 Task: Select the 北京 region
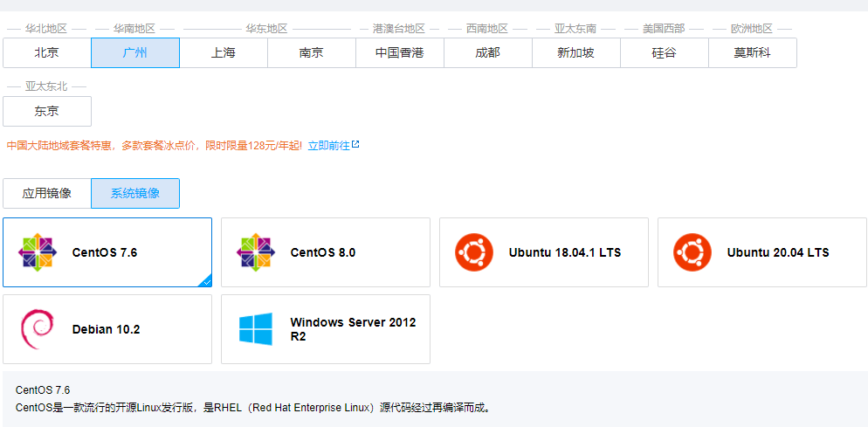[x=47, y=53]
